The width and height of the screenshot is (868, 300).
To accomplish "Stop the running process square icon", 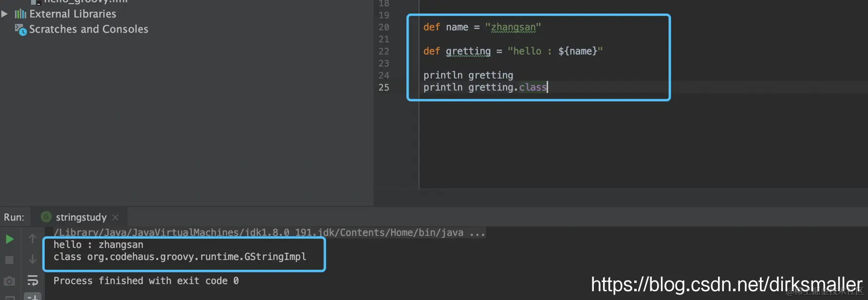I will [x=9, y=260].
